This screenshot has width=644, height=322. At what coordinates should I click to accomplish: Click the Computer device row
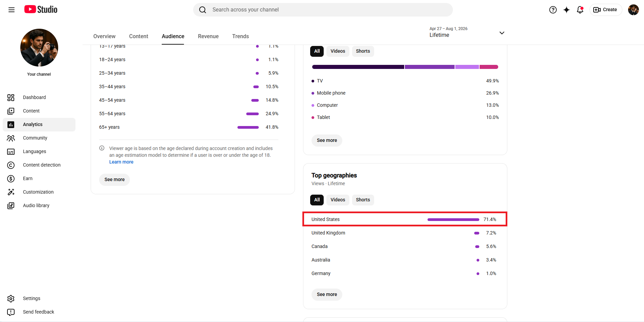pyautogui.click(x=405, y=105)
